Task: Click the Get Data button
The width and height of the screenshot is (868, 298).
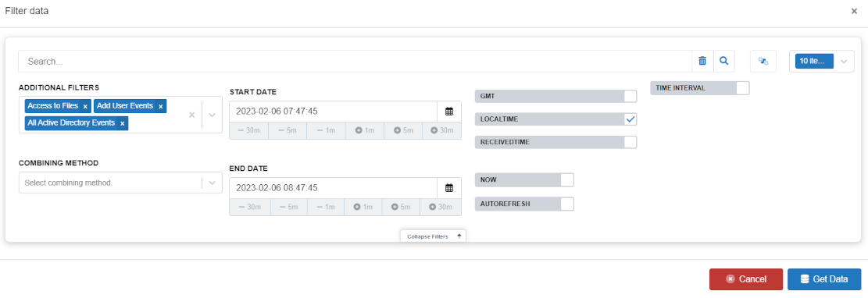Action: point(824,279)
